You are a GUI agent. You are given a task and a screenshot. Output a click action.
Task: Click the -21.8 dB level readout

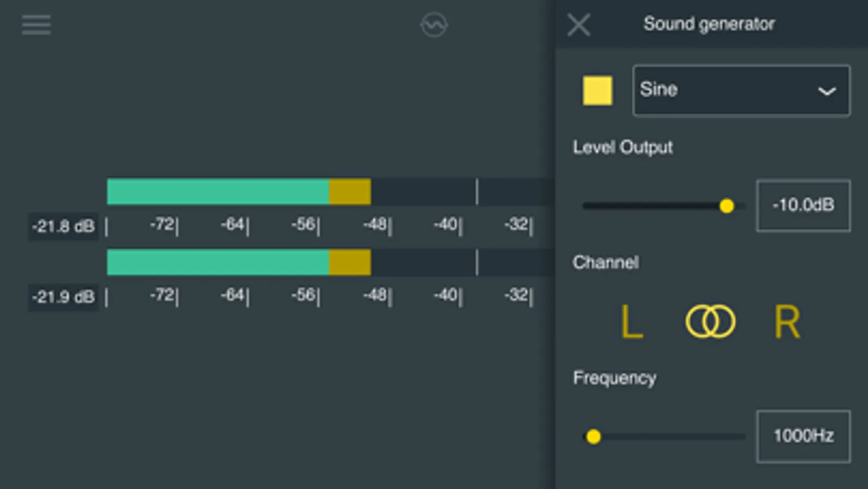63,226
